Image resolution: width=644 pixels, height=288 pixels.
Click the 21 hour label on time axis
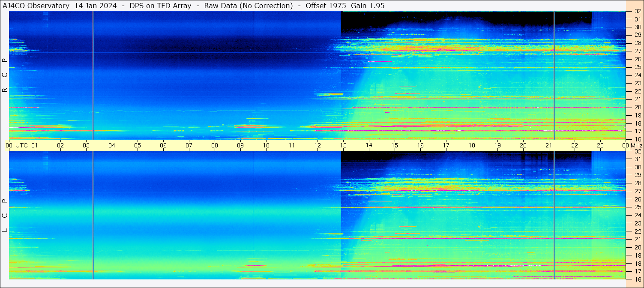549,145
